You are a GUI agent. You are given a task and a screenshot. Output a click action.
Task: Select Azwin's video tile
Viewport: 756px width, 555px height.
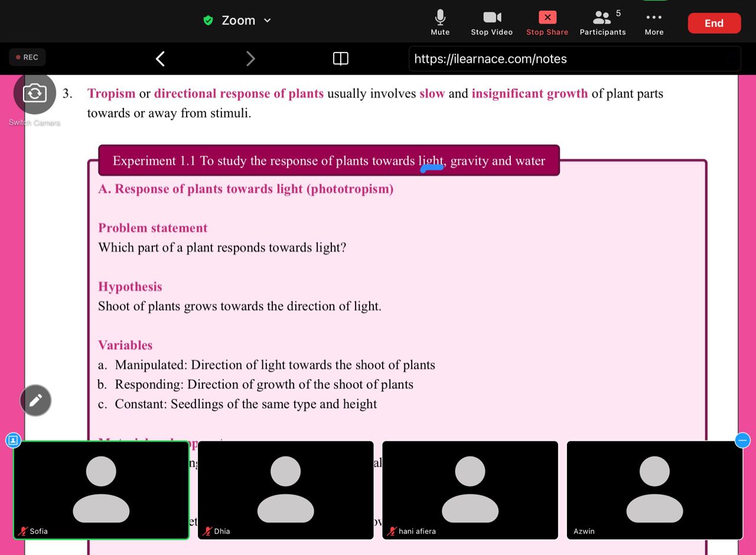pyautogui.click(x=654, y=490)
